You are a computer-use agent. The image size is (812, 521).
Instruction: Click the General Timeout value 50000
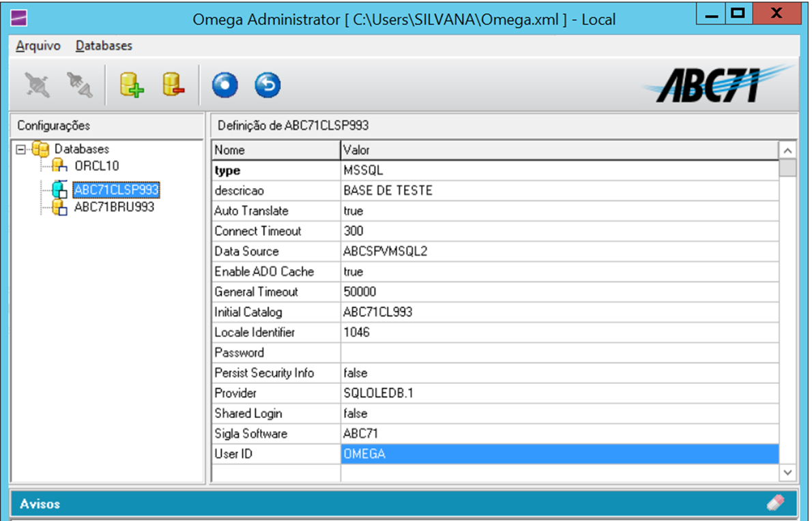point(560,292)
